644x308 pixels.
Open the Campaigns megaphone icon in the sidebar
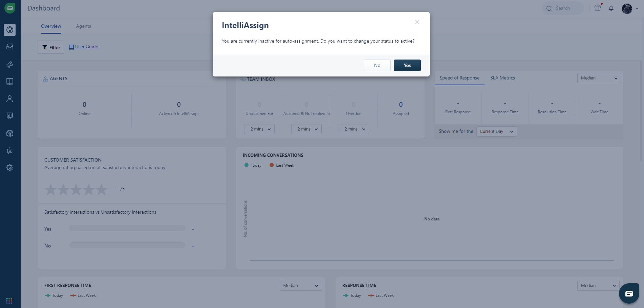[10, 64]
